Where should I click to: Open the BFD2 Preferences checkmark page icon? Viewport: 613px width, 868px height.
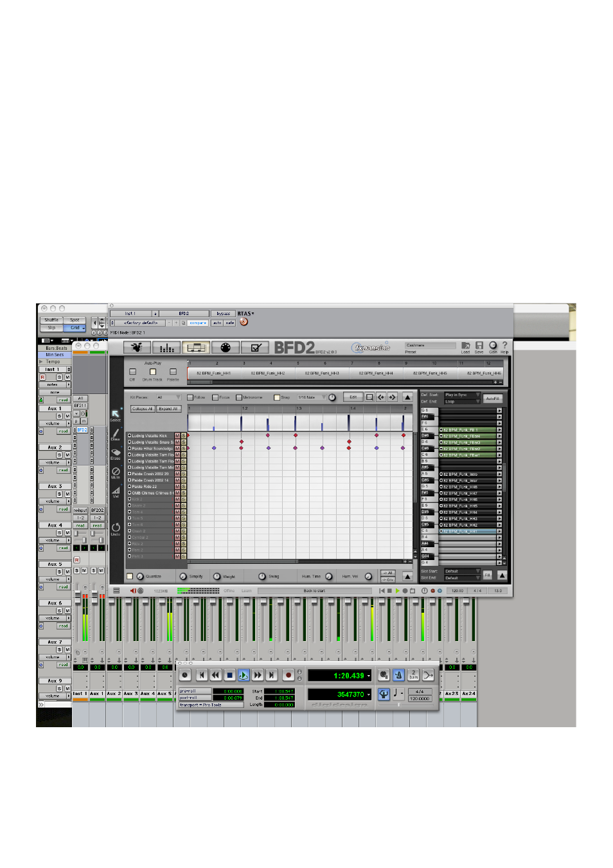[255, 348]
